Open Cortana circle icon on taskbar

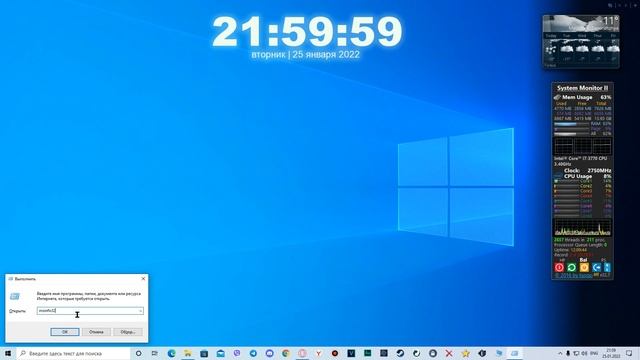click(x=138, y=353)
